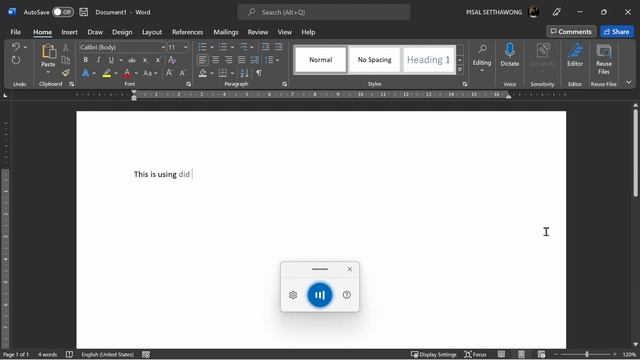Justify the paragraph text
The width and height of the screenshot is (640, 360).
[x=242, y=60]
